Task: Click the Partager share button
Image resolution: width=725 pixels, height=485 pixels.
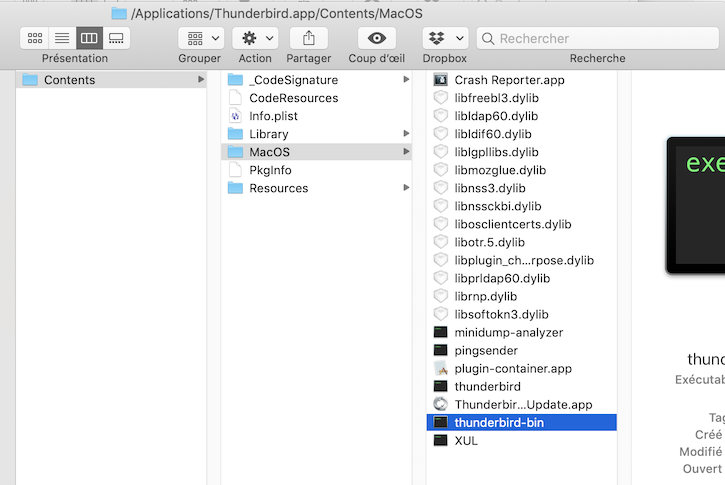Action: (309, 38)
